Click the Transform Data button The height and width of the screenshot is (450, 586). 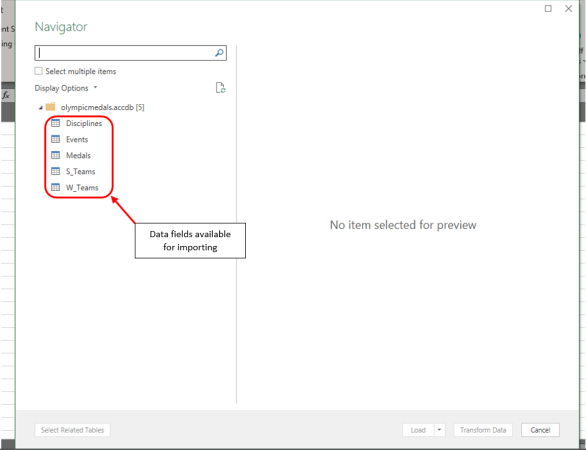click(483, 430)
